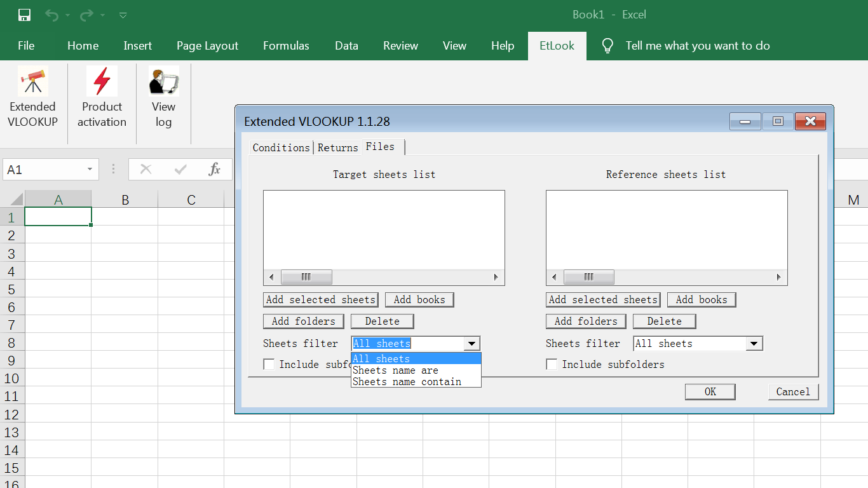Open the File menu
Screen dimensions: 868x488
coord(26,46)
